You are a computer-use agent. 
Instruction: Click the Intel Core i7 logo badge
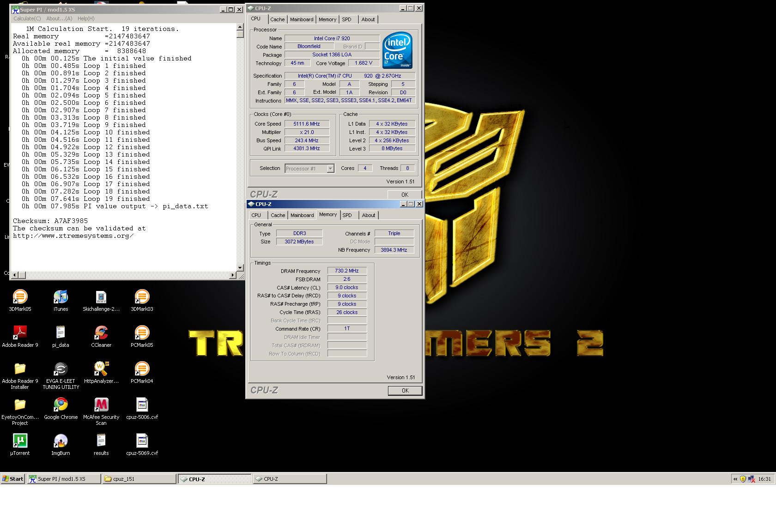coord(397,50)
